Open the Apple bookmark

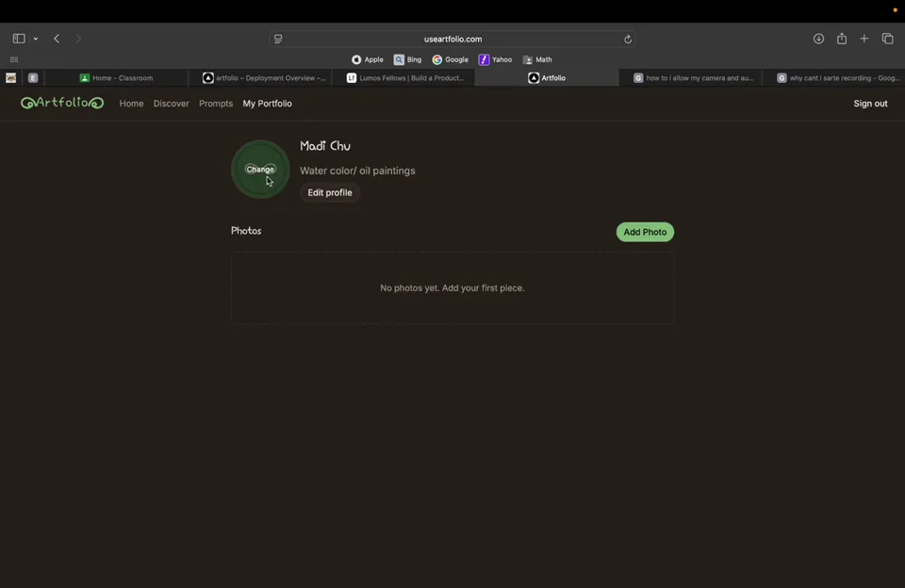coord(367,59)
